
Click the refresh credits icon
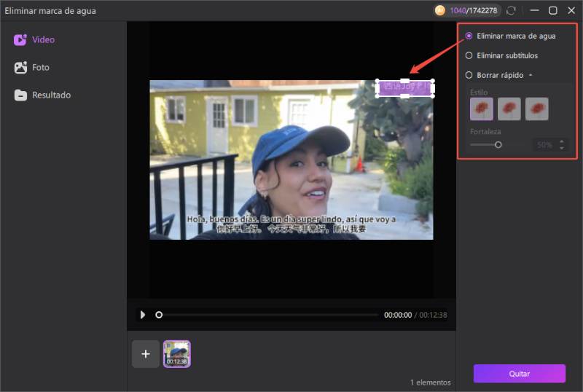click(512, 10)
